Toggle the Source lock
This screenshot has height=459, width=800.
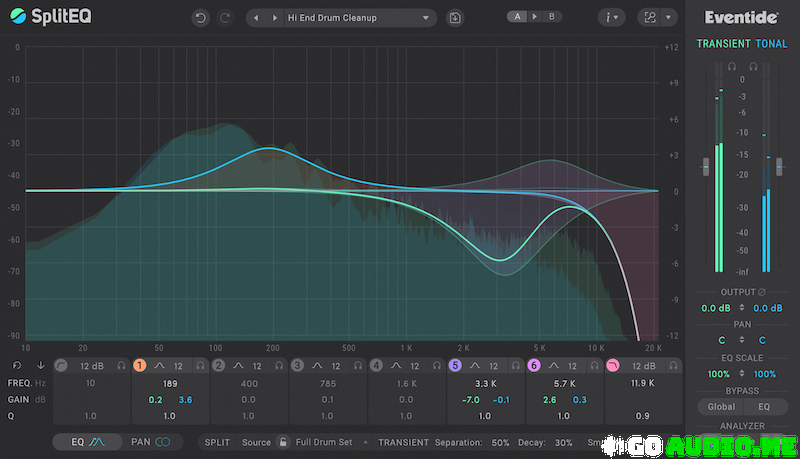pyautogui.click(x=283, y=442)
